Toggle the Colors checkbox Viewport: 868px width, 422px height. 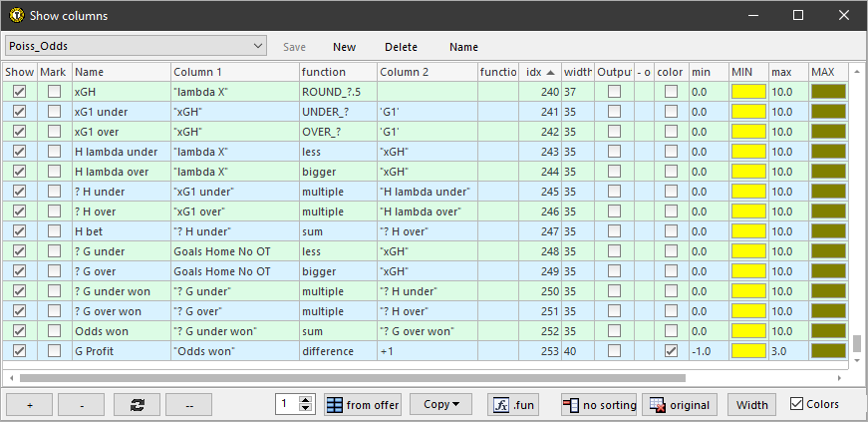tap(796, 404)
